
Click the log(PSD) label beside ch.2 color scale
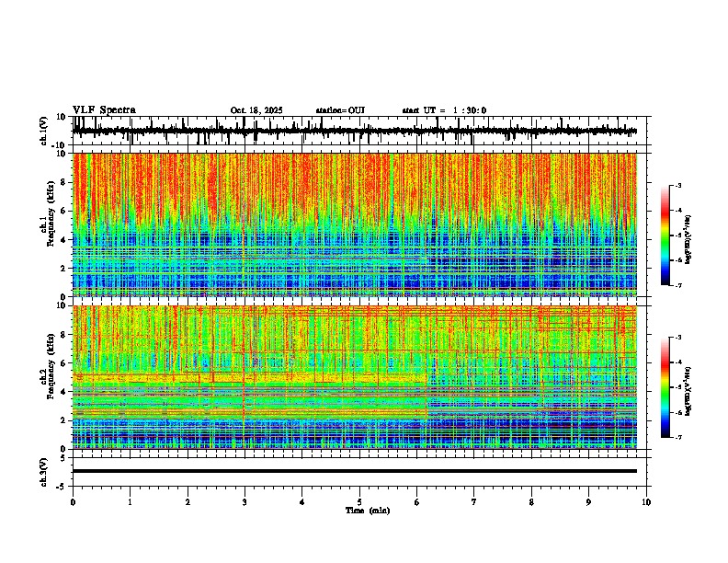(x=688, y=391)
